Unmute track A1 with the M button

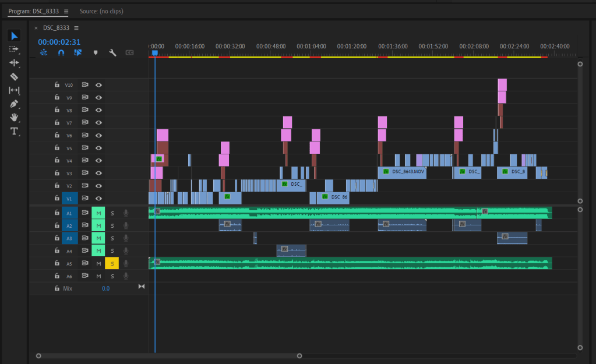[98, 213]
